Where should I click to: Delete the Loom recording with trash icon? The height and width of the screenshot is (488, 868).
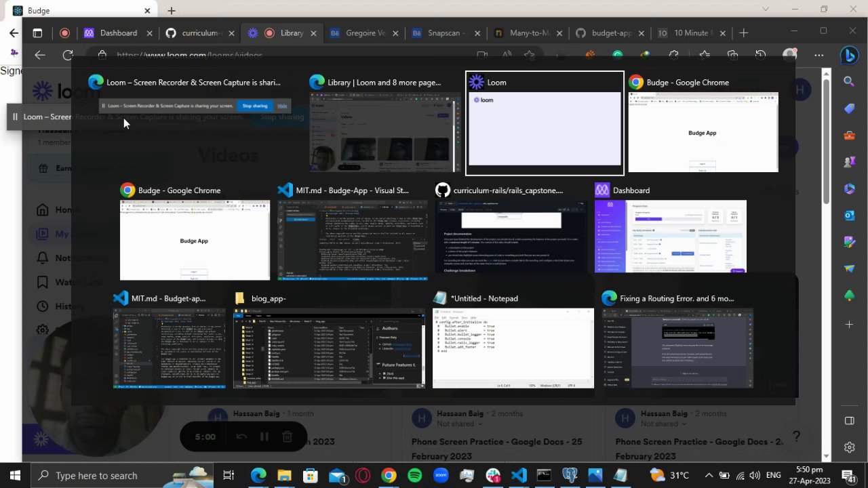pos(287,437)
